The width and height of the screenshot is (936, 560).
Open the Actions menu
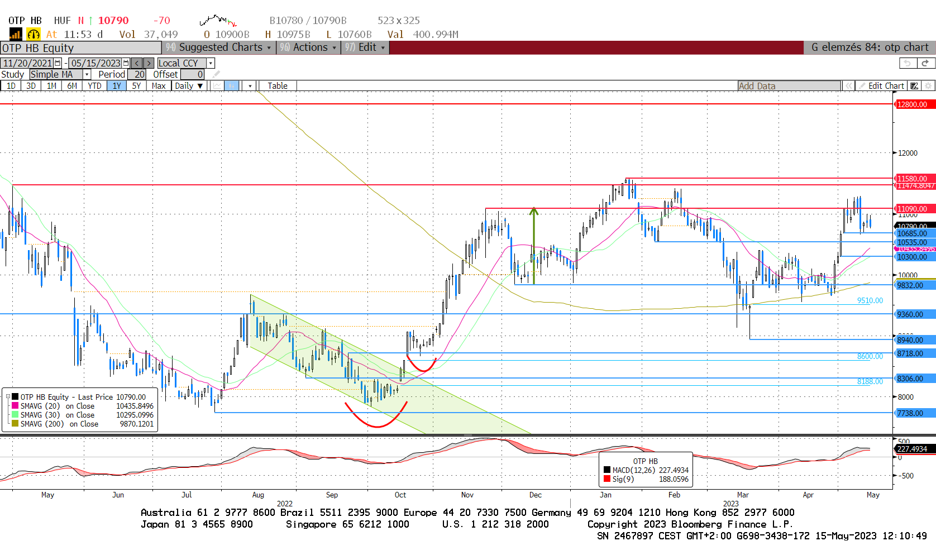[310, 47]
